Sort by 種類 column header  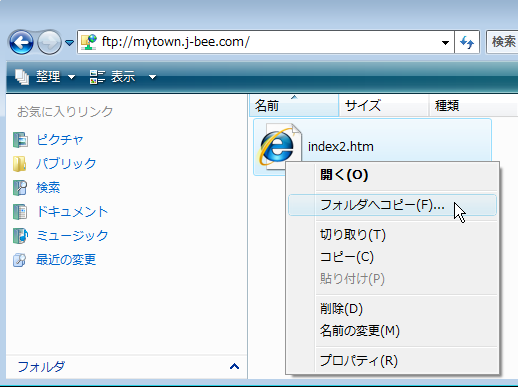[473, 106]
